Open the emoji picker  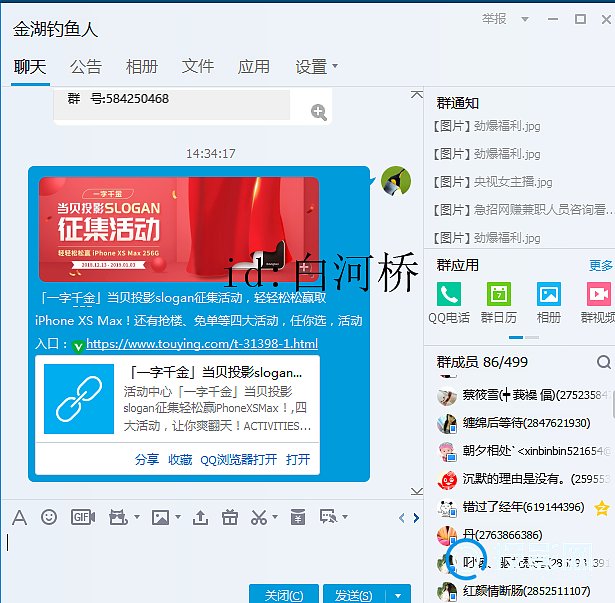click(x=49, y=517)
